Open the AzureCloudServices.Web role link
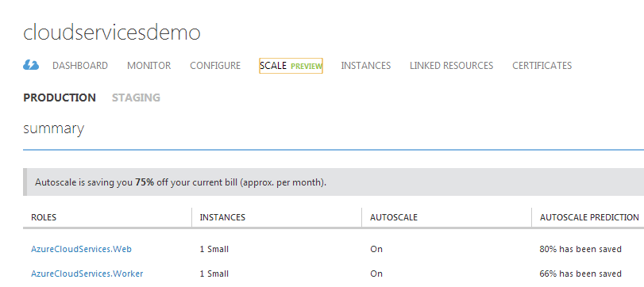644x287 pixels. (x=81, y=249)
